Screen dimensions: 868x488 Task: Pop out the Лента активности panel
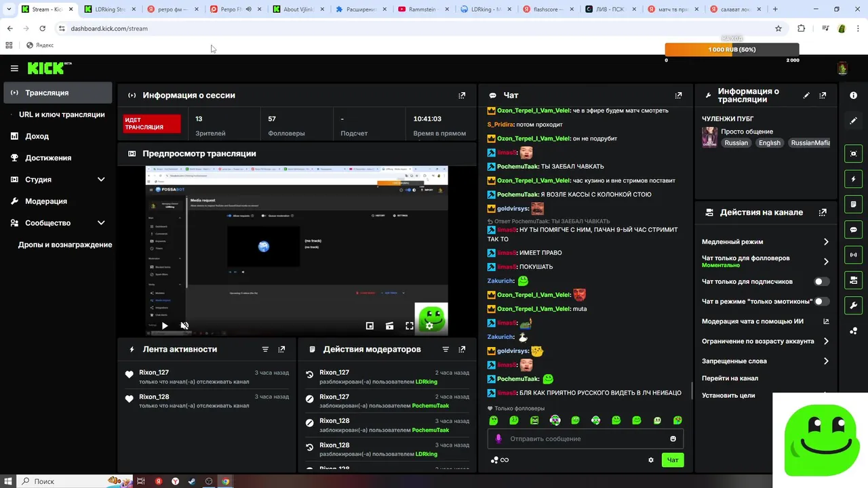[x=281, y=349]
